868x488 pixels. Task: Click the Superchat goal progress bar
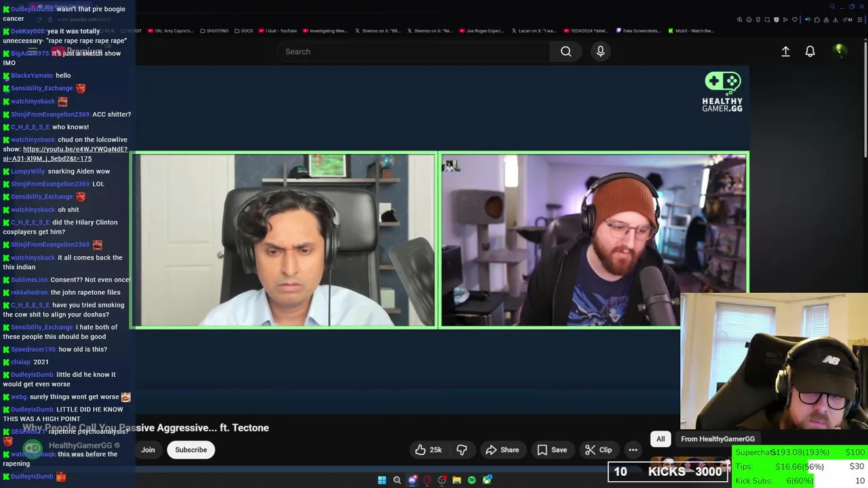pos(800,453)
